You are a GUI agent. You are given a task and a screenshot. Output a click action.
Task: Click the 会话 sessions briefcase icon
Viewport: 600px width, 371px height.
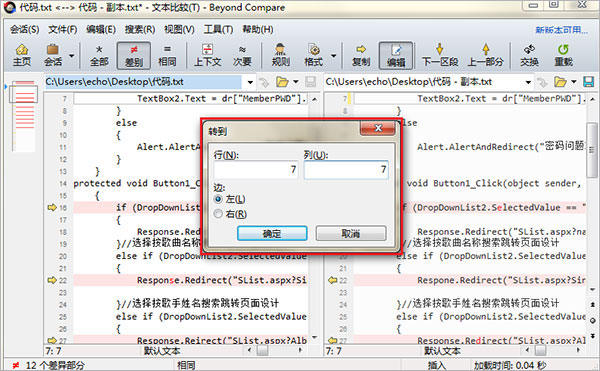53,55
